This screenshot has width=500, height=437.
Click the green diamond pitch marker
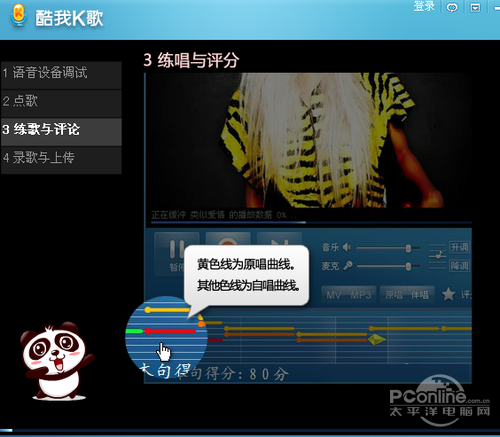tap(377, 340)
